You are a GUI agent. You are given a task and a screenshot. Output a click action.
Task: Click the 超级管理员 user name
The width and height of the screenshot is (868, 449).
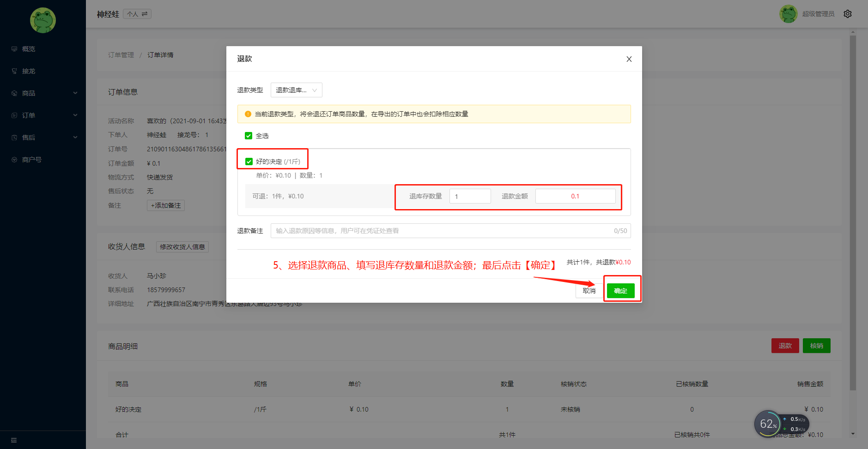click(819, 14)
